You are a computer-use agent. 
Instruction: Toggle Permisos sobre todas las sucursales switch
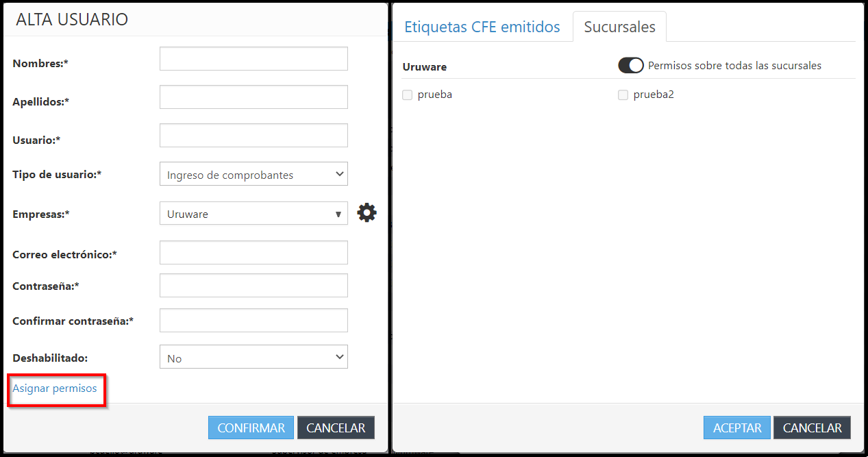pos(631,66)
